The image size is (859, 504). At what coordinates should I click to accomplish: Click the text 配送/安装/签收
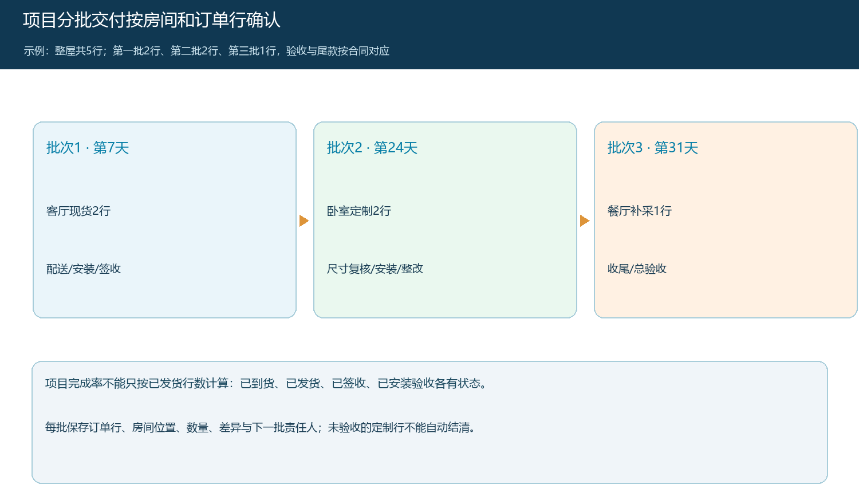coord(84,269)
